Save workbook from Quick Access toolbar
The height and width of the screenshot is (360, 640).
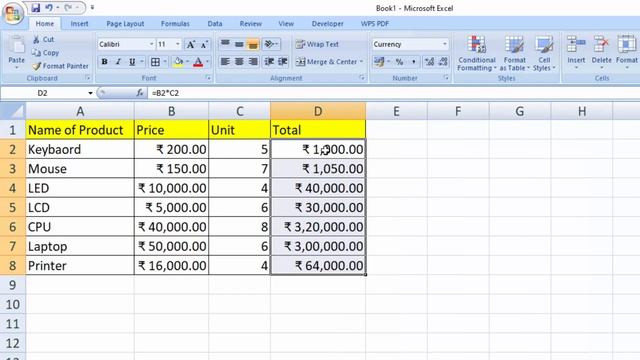[36, 8]
